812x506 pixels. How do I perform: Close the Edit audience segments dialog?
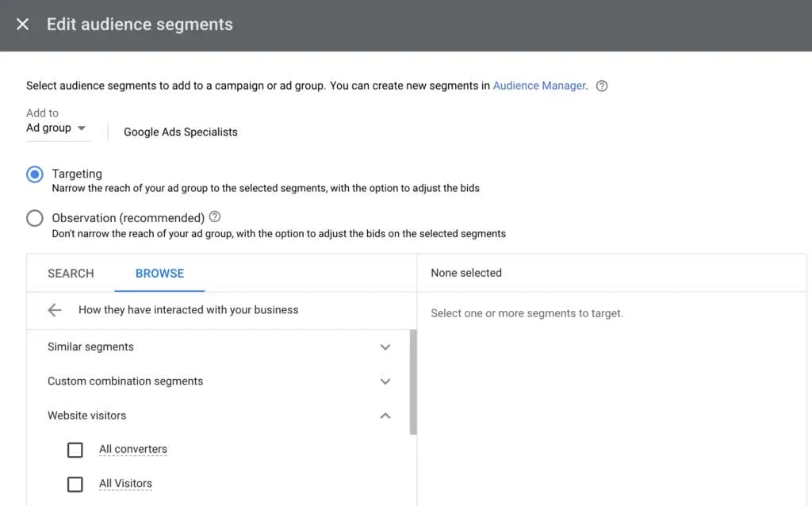(23, 25)
